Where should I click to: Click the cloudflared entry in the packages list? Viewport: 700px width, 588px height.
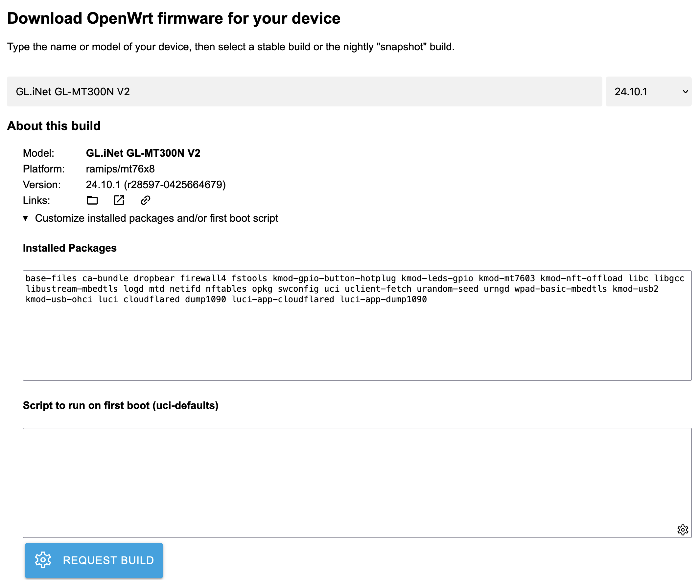[152, 299]
